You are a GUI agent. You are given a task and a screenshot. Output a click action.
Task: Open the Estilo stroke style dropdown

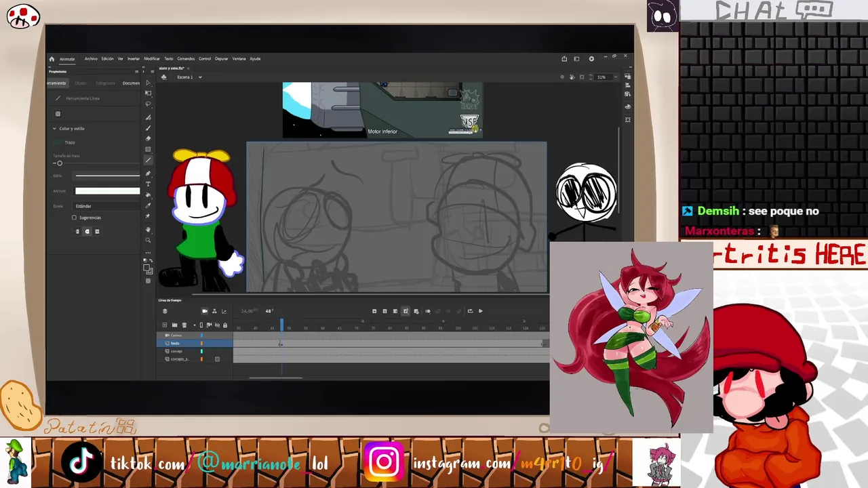(107, 176)
